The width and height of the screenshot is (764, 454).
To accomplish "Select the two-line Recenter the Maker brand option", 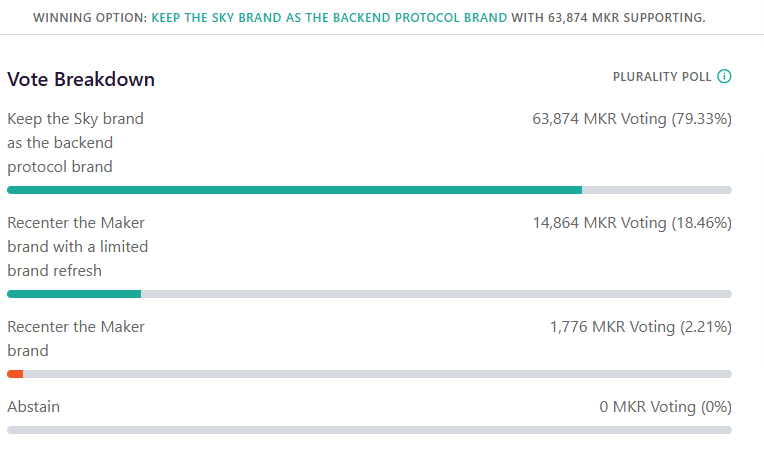I will click(x=75, y=338).
